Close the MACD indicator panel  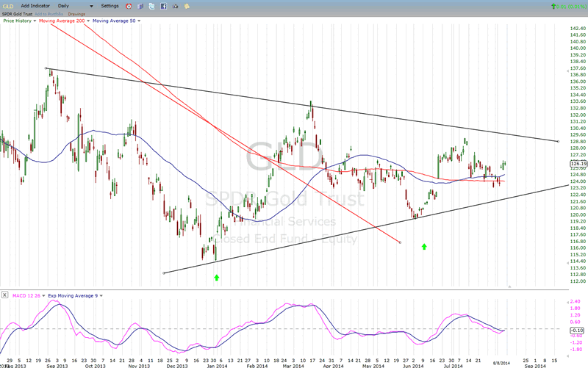click(x=3, y=295)
